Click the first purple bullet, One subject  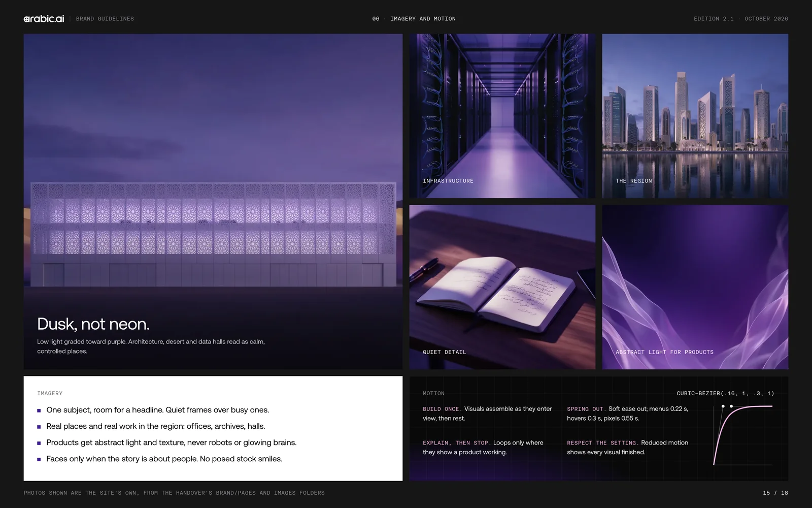pos(39,410)
